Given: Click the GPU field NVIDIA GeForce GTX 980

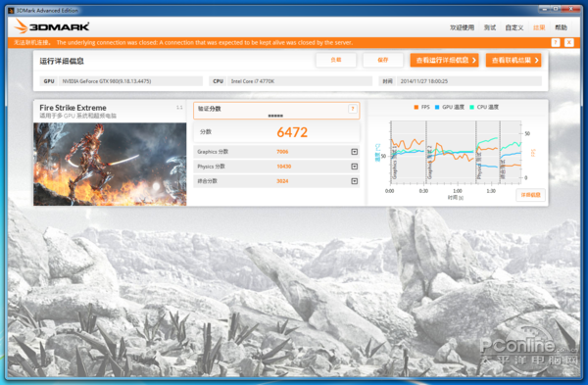Looking at the screenshot, I should tap(122, 81).
